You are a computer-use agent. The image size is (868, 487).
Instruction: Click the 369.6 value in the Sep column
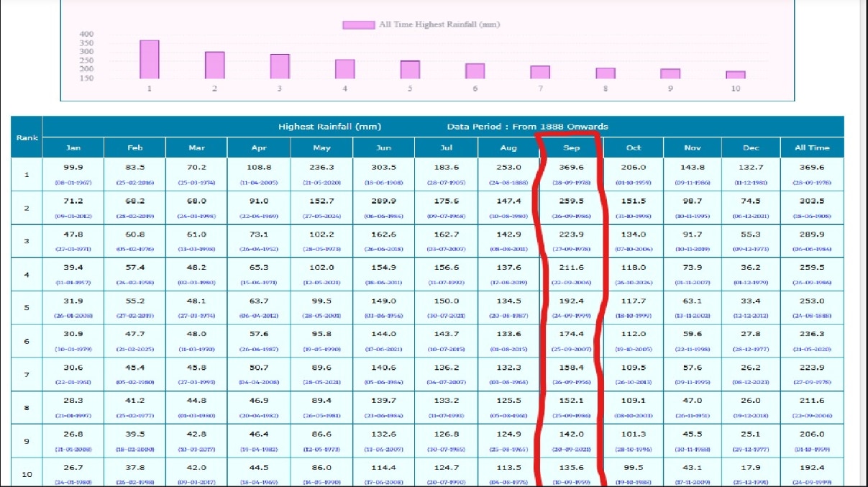pyautogui.click(x=572, y=167)
